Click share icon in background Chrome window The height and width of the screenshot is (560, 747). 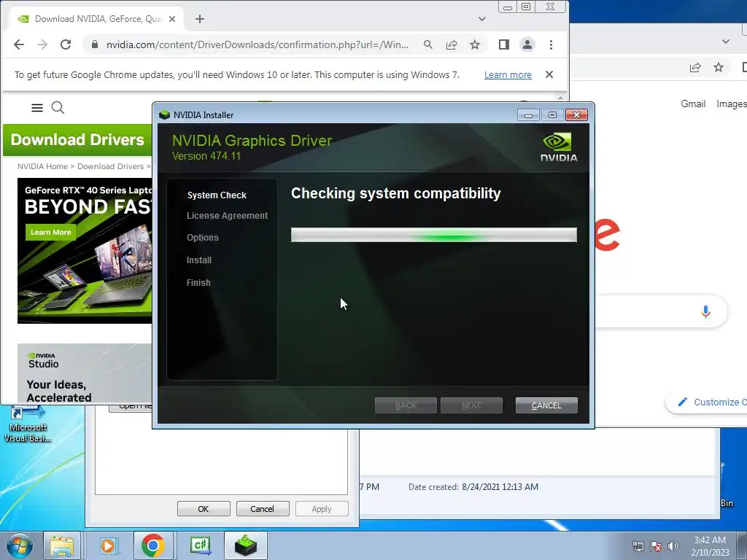[x=695, y=68]
